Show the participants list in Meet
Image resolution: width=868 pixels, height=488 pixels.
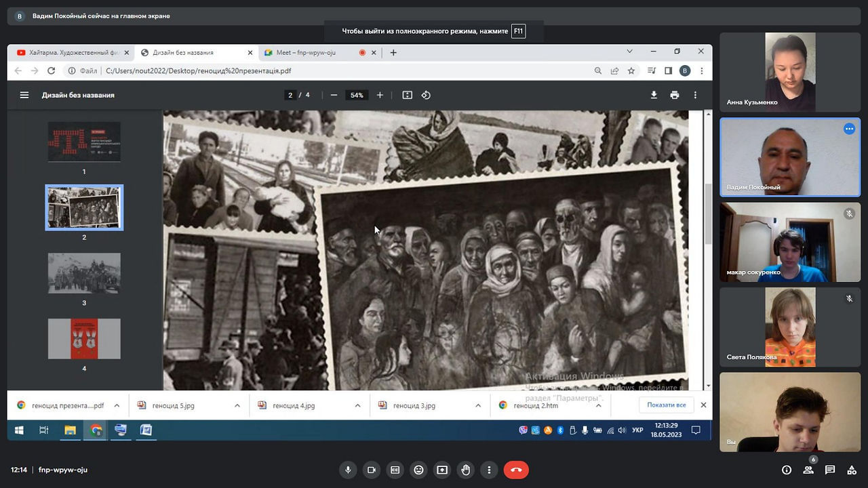808,470
